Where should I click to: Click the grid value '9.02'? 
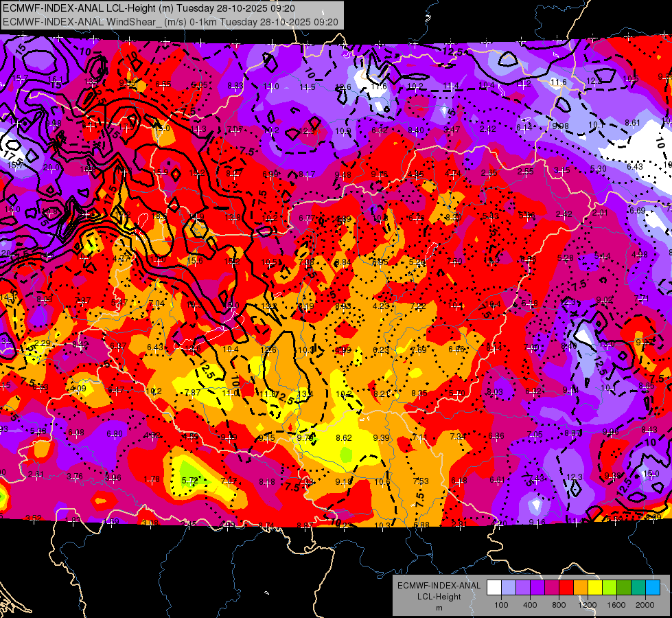pyautogui.click(x=604, y=300)
